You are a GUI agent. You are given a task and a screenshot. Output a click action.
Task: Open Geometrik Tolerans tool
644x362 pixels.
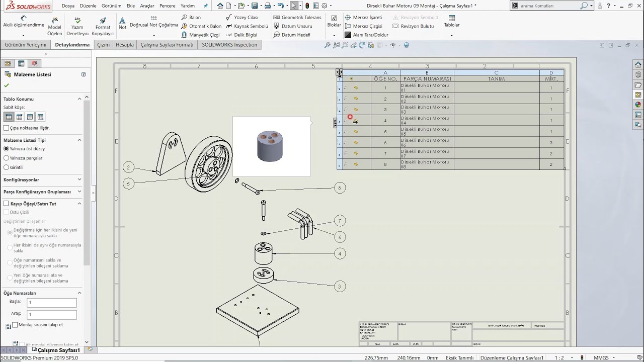point(297,18)
